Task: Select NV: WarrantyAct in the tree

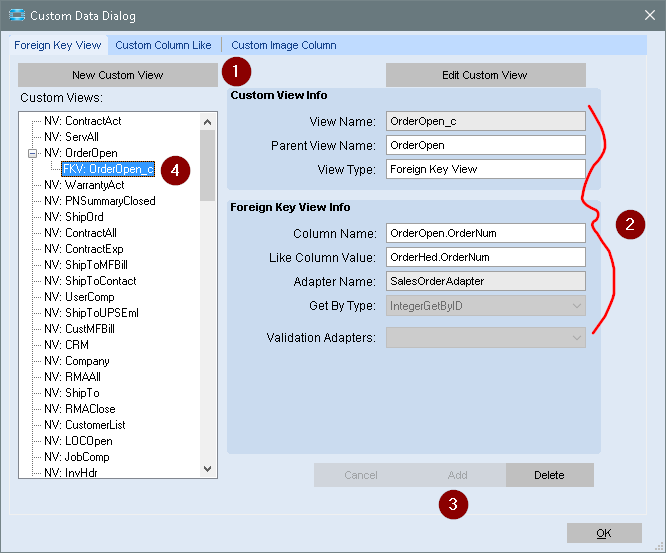Action: click(84, 185)
